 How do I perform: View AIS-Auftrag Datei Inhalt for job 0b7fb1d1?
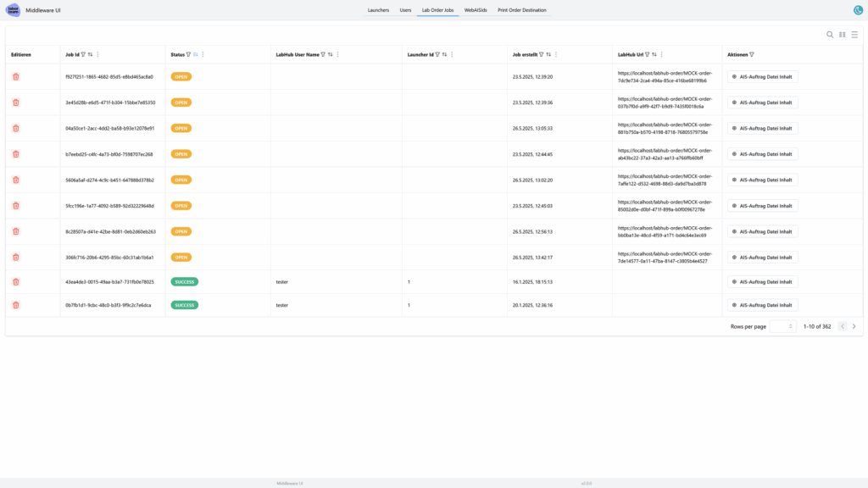762,305
